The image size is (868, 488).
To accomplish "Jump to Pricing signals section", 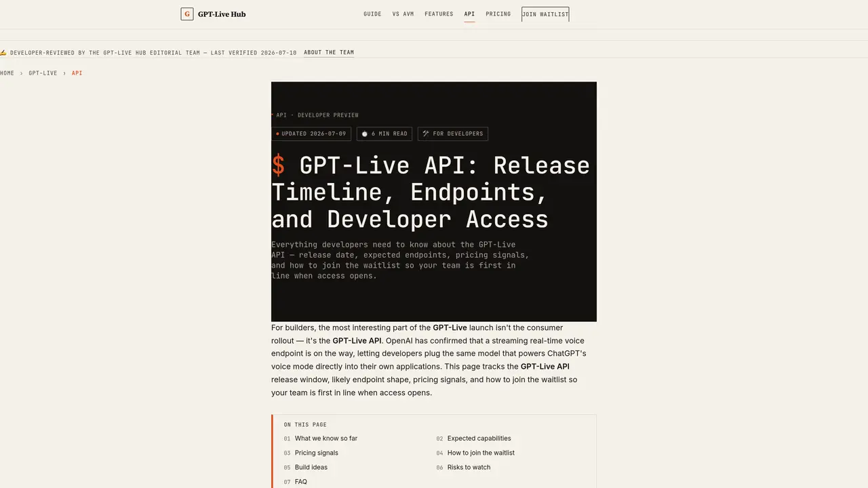I will (x=317, y=453).
